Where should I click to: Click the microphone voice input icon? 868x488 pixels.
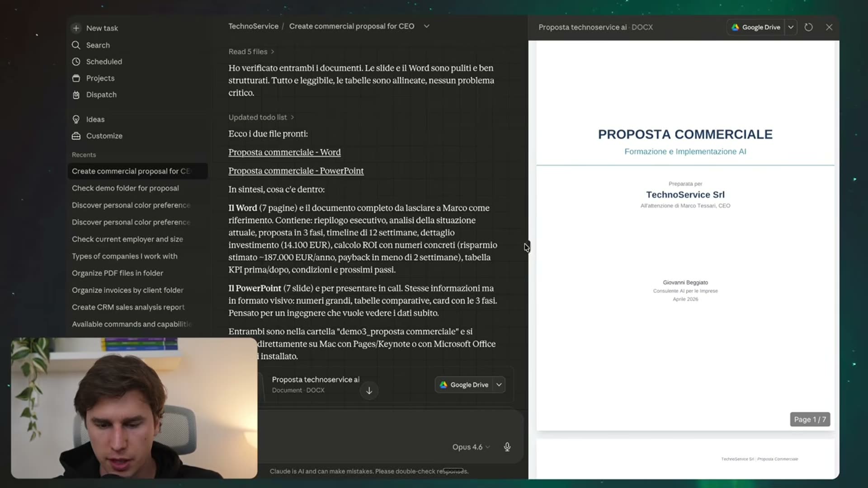click(x=507, y=447)
